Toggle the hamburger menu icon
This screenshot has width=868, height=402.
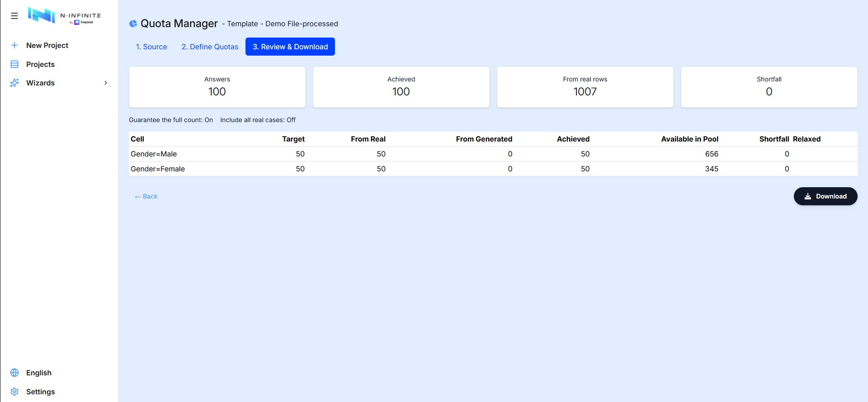(x=14, y=16)
